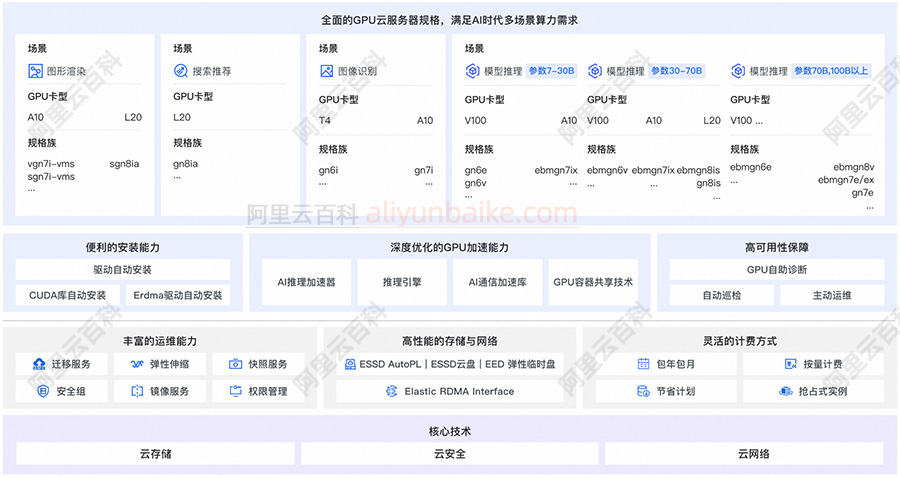Click the 深度优化的GPU加速能力 heading
900x478 pixels.
[449, 247]
